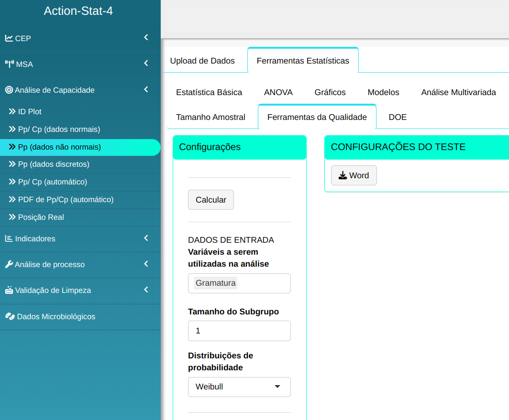Screen dimensions: 509x420
Task: Click the Indicadores bar chart icon
Action: pyautogui.click(x=9, y=238)
